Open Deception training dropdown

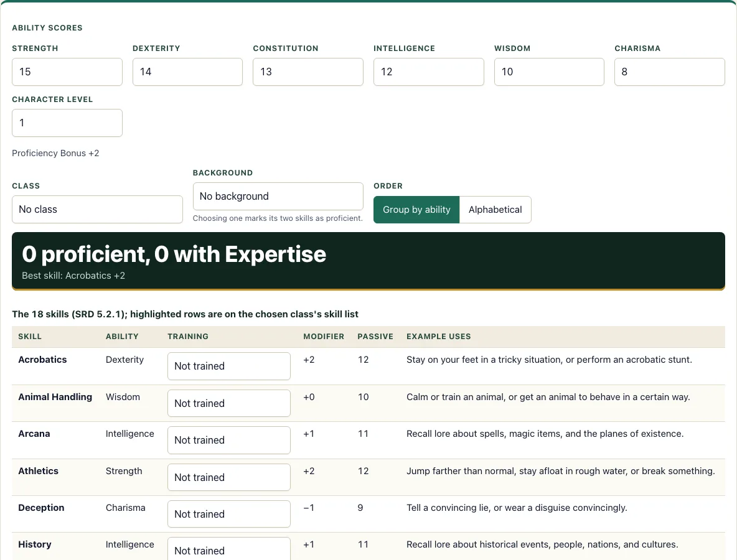point(229,514)
